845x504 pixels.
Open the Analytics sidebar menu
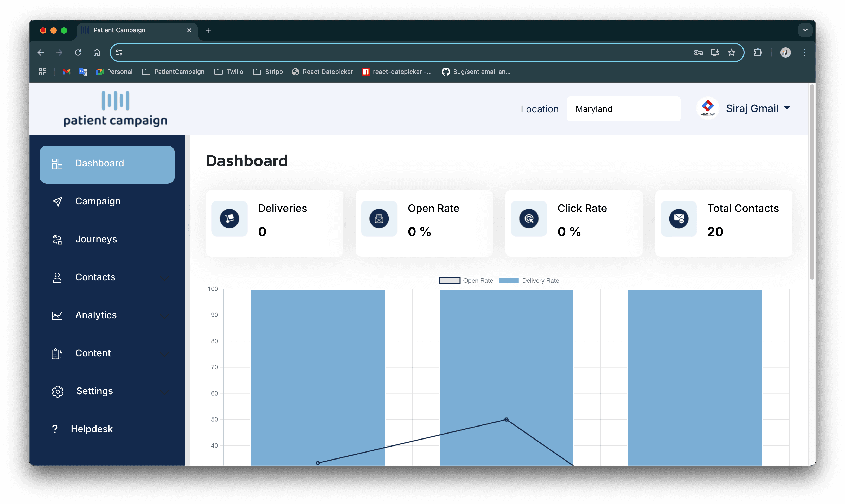(107, 315)
